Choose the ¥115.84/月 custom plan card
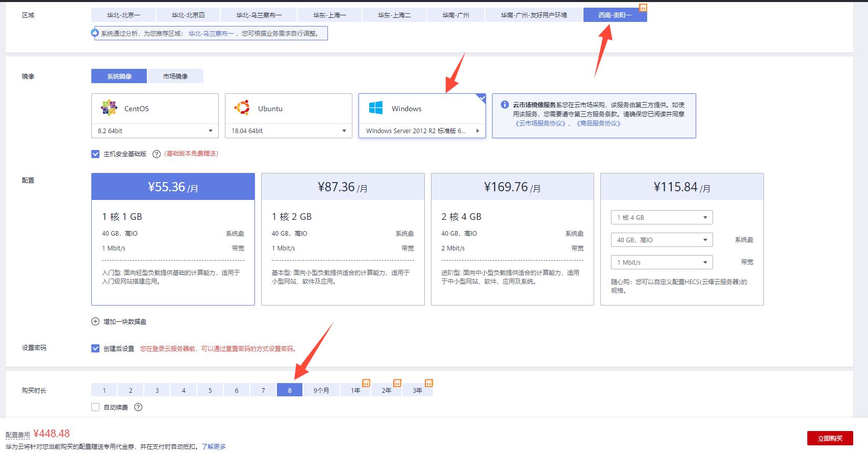Image resolution: width=868 pixels, height=455 pixels. pyautogui.click(x=682, y=239)
